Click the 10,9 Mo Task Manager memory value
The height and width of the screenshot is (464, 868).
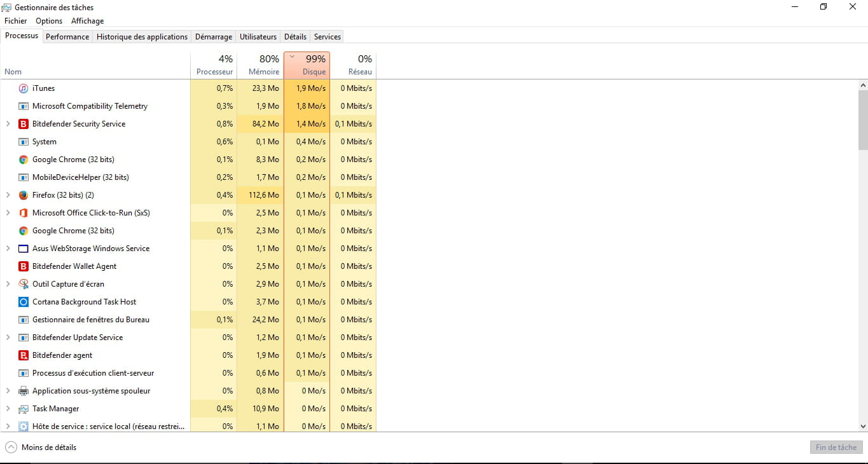point(266,409)
